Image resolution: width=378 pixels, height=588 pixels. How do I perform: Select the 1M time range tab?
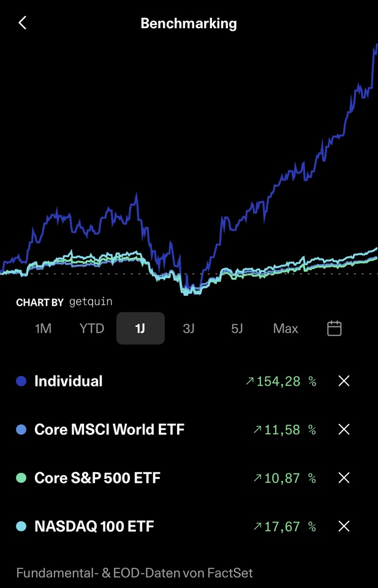click(x=43, y=328)
